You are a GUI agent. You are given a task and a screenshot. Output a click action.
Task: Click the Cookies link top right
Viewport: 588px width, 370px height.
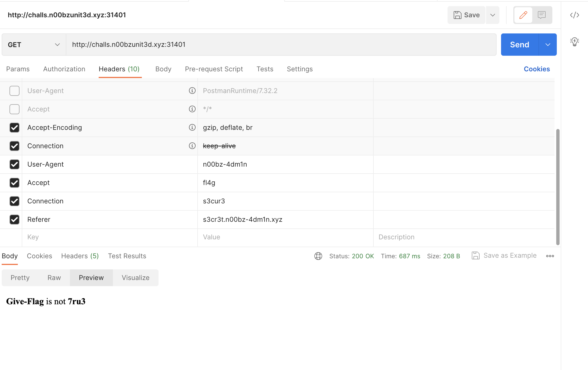[x=537, y=69]
